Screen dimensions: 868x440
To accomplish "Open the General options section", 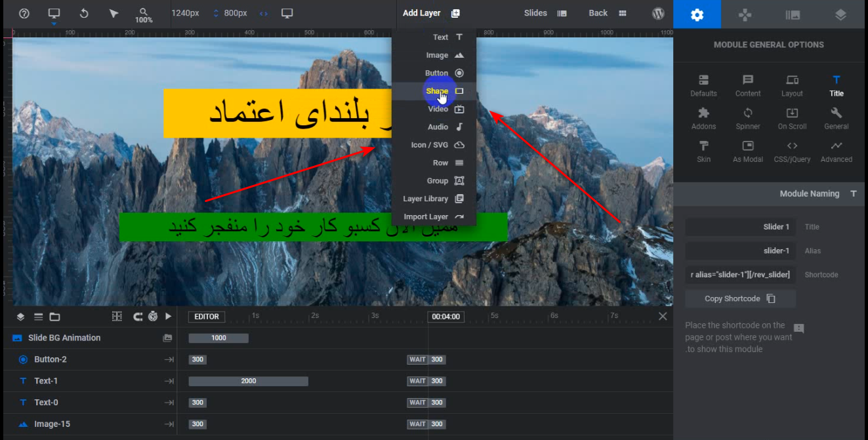I will (x=836, y=119).
